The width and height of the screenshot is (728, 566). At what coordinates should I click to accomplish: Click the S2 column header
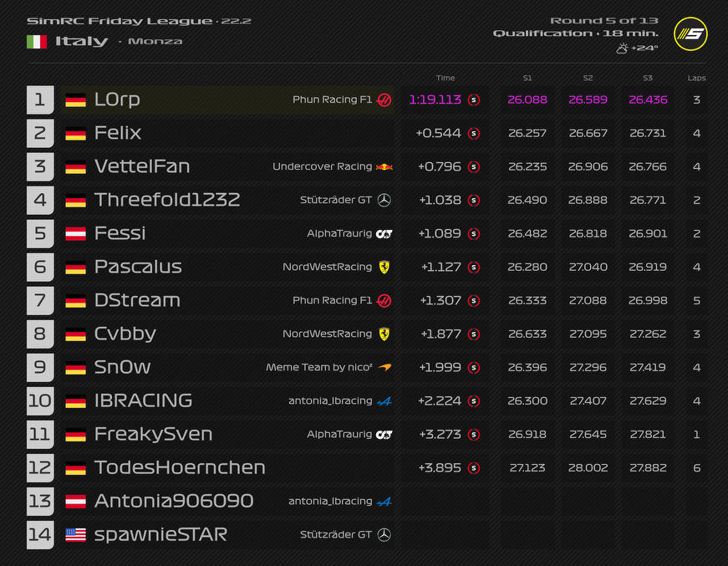588,78
